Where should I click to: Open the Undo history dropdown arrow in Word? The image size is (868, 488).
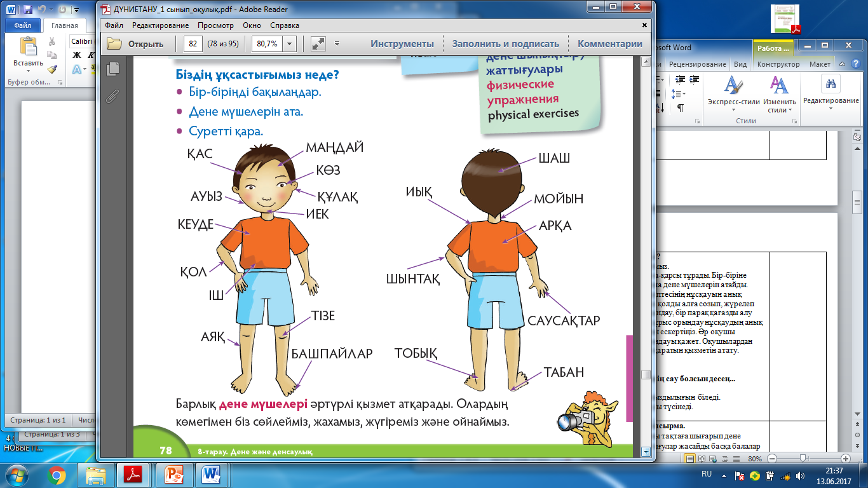tap(52, 10)
